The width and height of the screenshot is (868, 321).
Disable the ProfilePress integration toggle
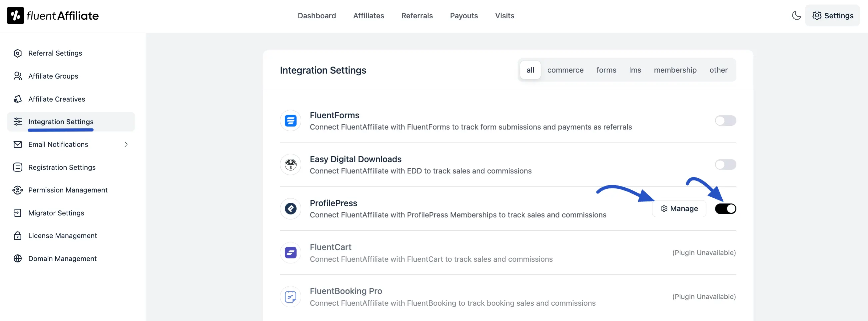pyautogui.click(x=725, y=208)
